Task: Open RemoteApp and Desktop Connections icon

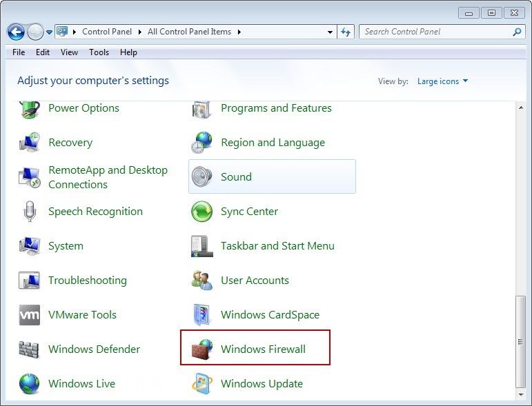Action: click(29, 177)
